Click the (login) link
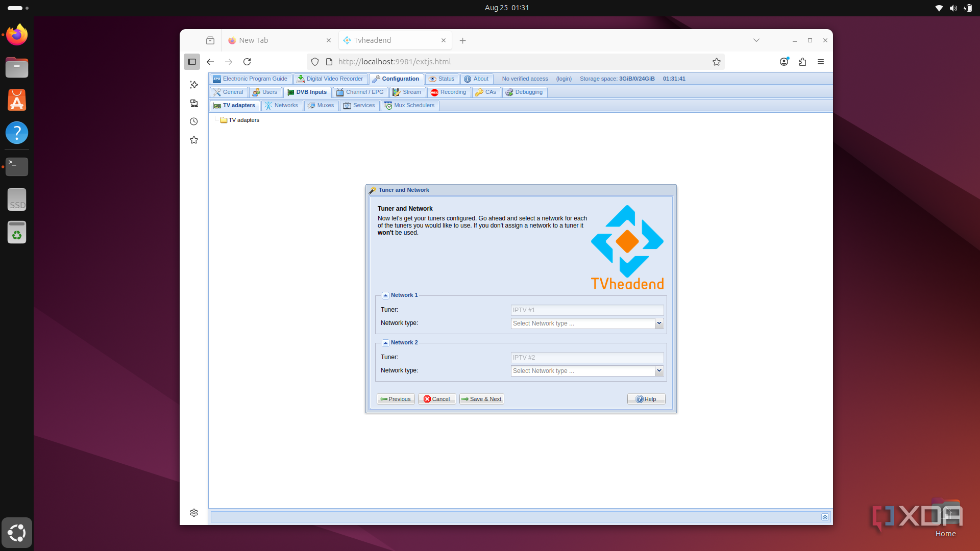The image size is (980, 551). (564, 79)
